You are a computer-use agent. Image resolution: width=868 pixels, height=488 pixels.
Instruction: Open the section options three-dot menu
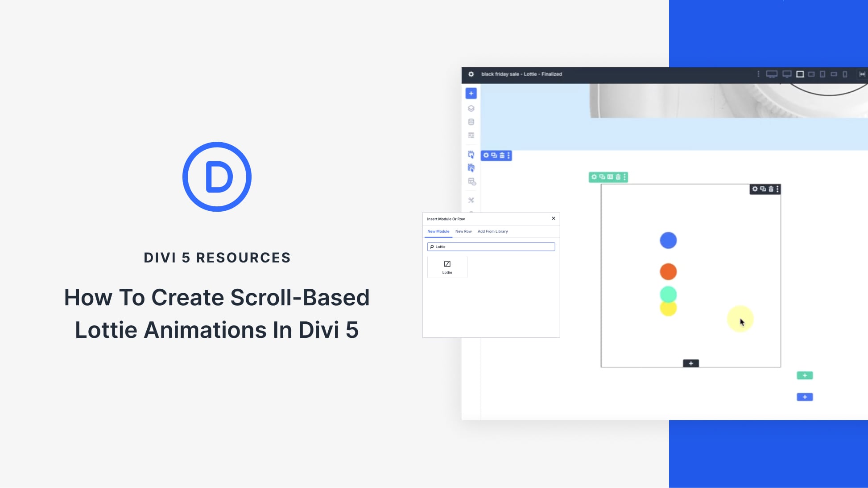pyautogui.click(x=508, y=156)
